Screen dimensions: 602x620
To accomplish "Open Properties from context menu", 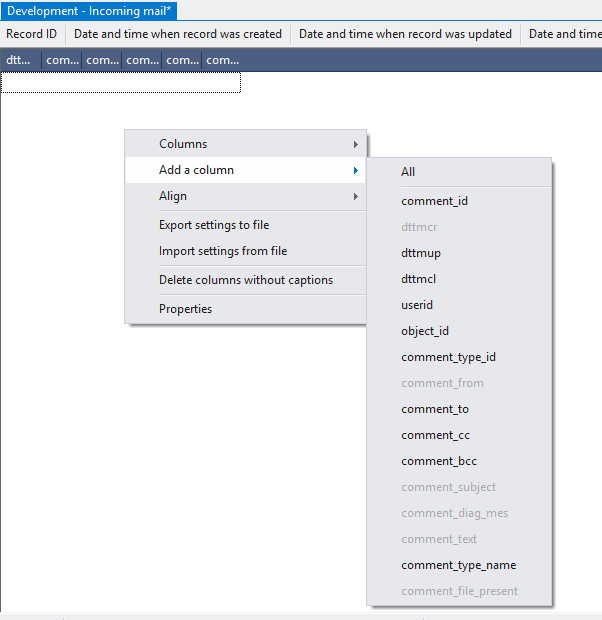I will pos(186,309).
